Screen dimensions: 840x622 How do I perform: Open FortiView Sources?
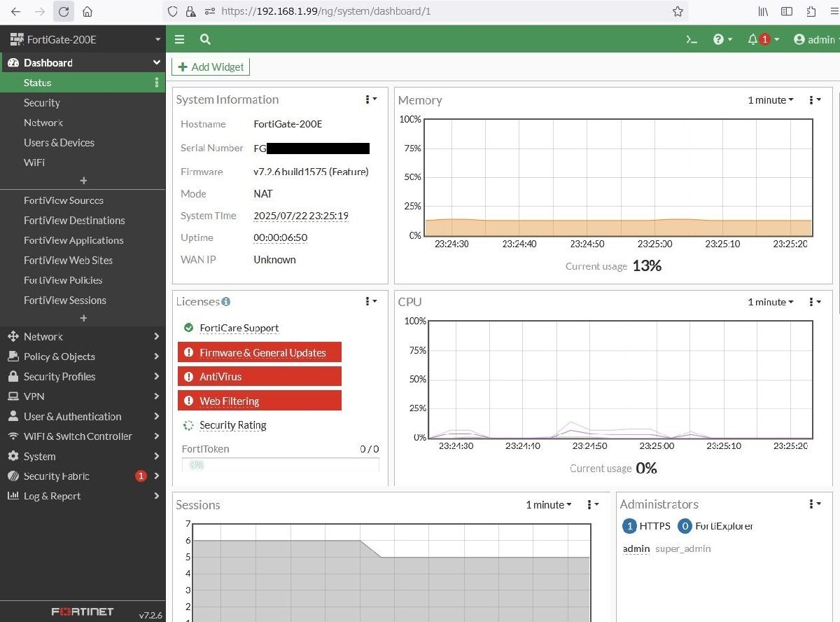pyautogui.click(x=64, y=200)
